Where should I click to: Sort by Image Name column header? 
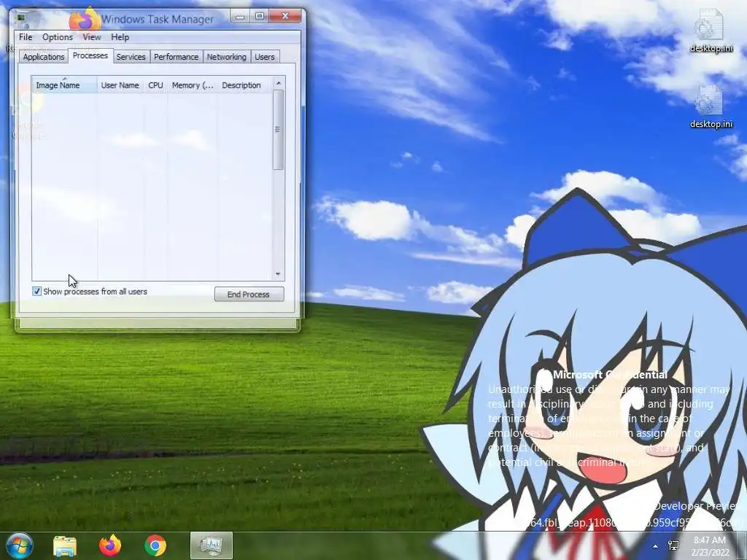(64, 85)
